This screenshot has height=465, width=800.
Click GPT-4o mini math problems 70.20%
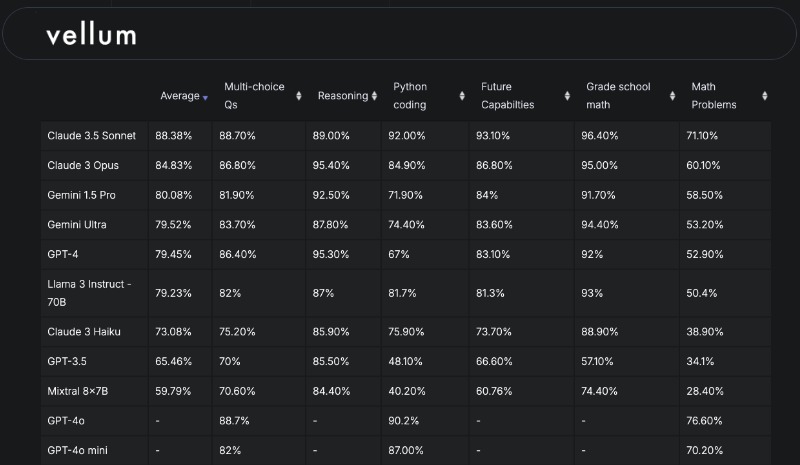(704, 451)
